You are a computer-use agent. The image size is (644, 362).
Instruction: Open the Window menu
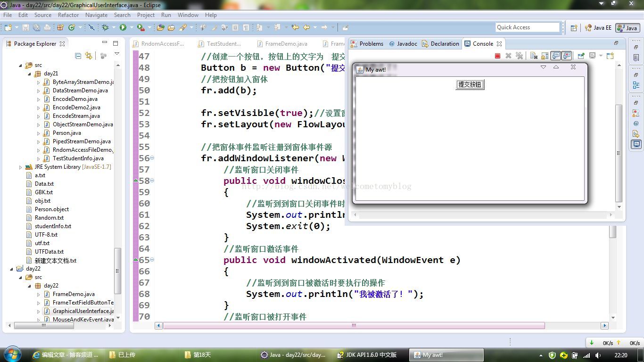tap(188, 15)
